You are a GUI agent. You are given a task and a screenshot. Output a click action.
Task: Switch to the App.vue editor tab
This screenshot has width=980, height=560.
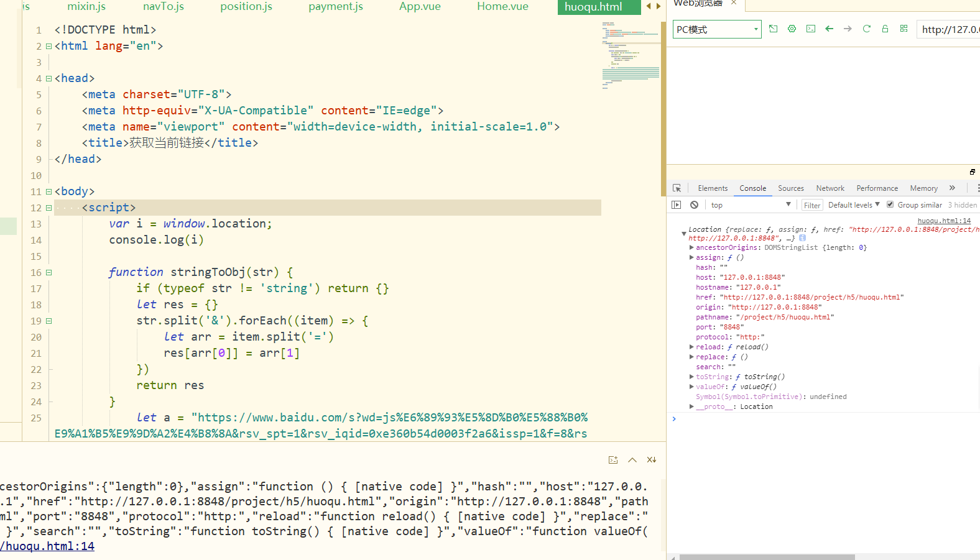click(420, 7)
